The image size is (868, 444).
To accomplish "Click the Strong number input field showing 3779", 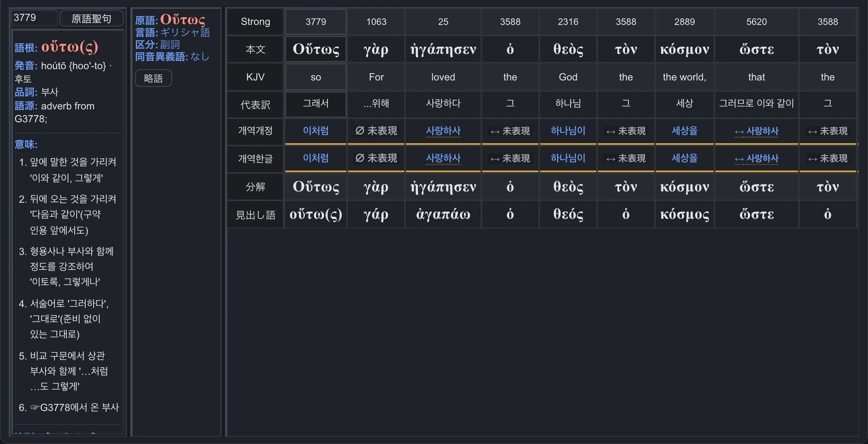I will pyautogui.click(x=34, y=18).
